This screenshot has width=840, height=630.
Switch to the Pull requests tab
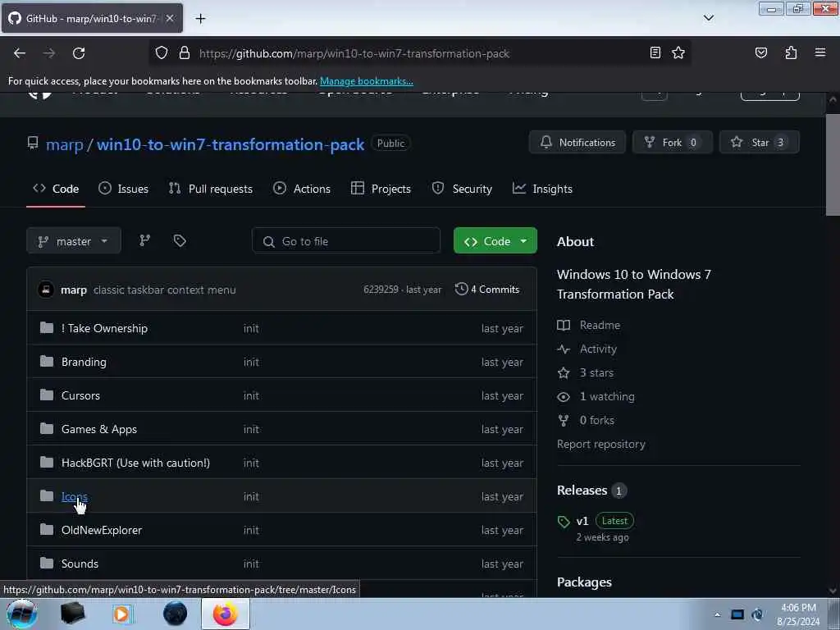211,189
